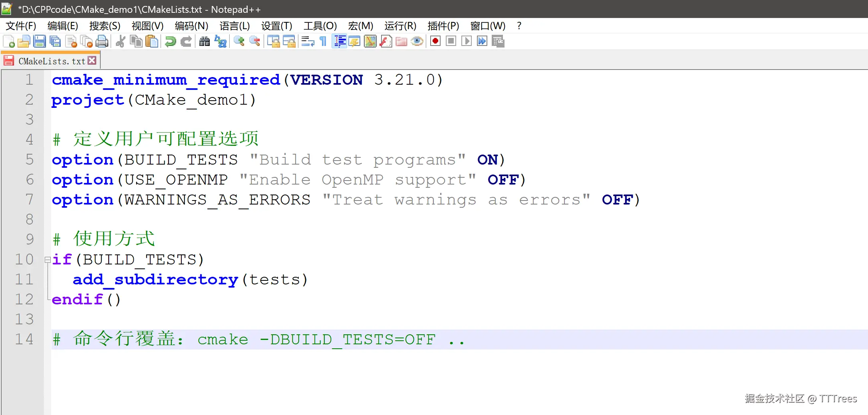Click the add_subdirectory command

(155, 280)
